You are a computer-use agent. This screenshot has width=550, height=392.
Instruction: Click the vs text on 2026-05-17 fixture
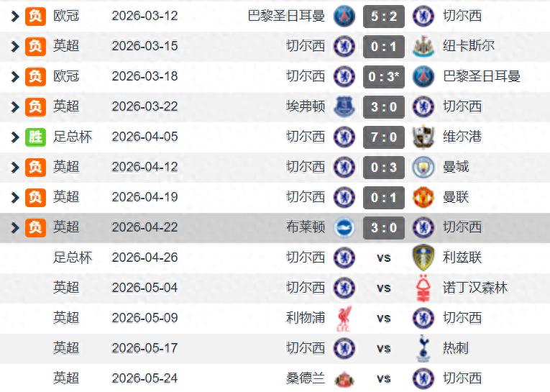tap(383, 347)
